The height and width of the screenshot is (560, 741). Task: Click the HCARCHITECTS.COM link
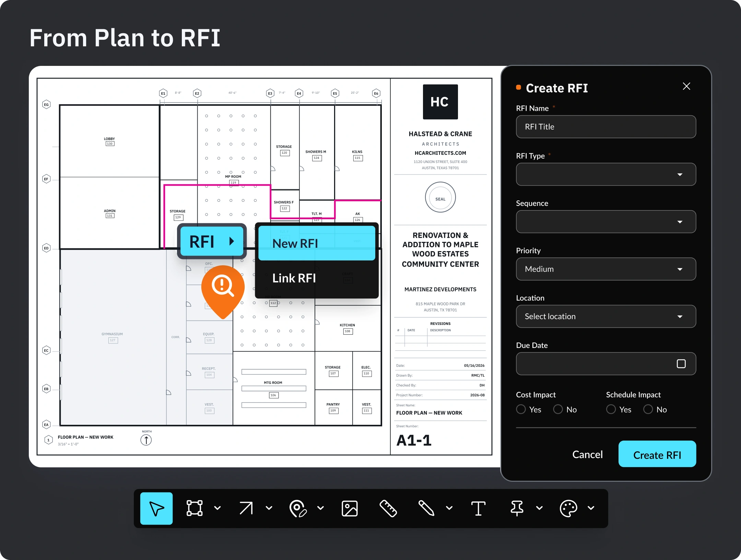pos(440,153)
